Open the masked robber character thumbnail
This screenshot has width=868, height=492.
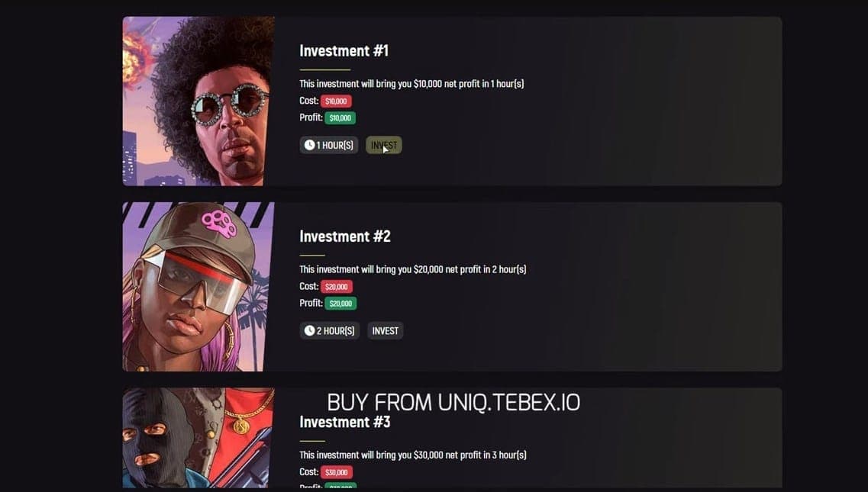pyautogui.click(x=198, y=438)
